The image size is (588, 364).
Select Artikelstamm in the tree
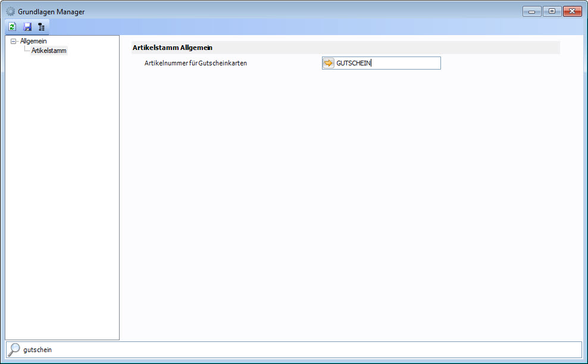point(49,51)
